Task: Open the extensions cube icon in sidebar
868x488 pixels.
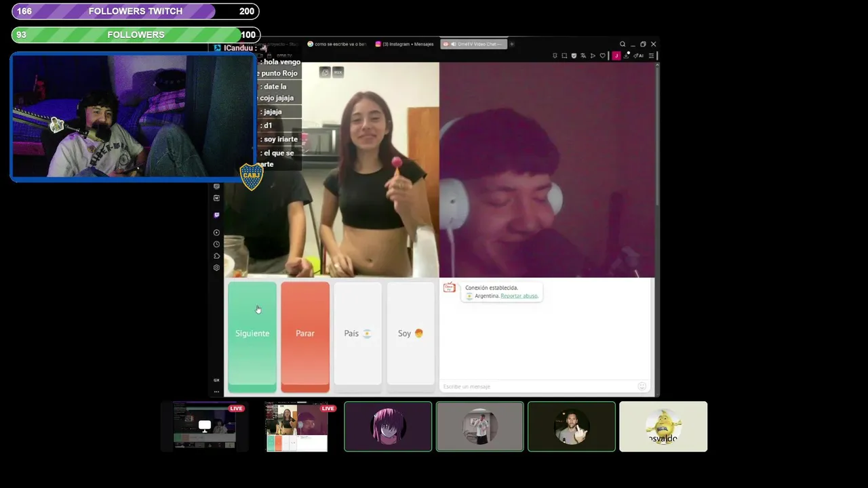Action: 216,256
